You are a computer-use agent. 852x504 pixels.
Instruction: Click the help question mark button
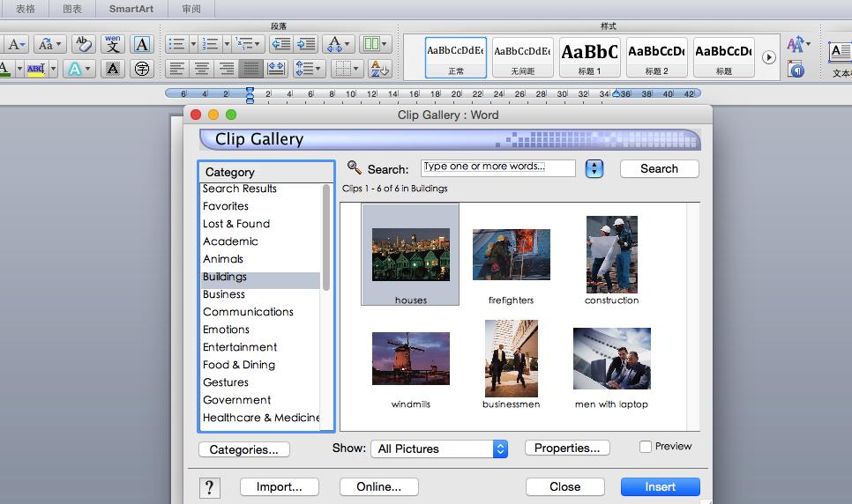click(x=210, y=486)
